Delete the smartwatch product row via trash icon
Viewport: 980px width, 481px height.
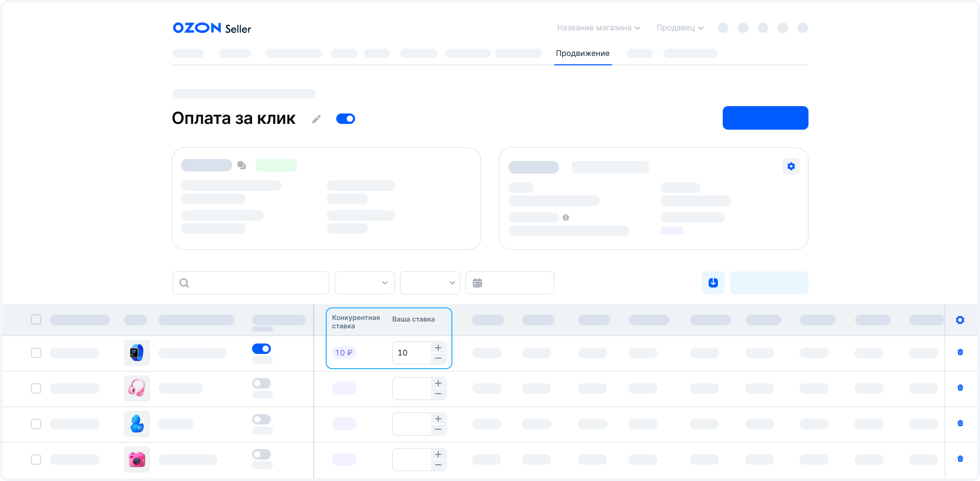pyautogui.click(x=960, y=352)
